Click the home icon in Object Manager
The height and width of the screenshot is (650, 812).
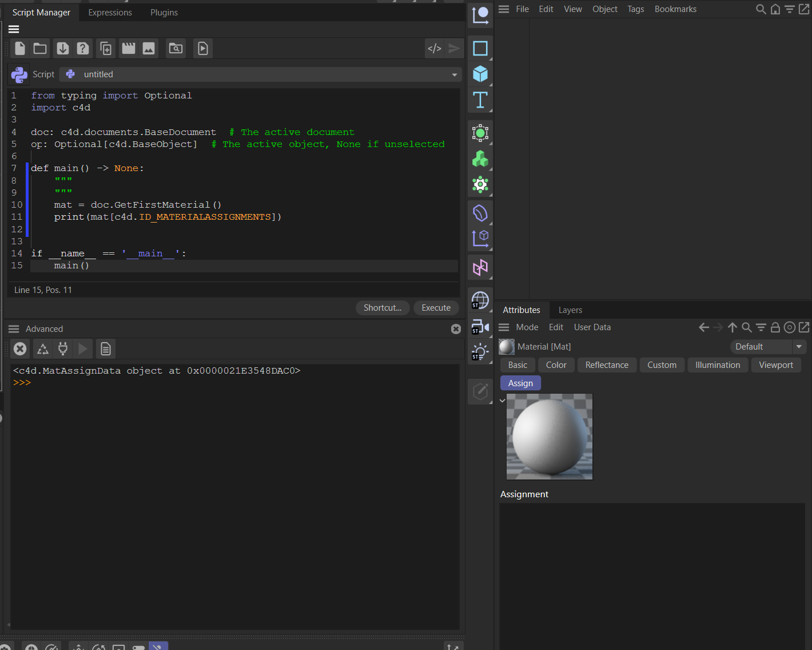click(x=775, y=9)
